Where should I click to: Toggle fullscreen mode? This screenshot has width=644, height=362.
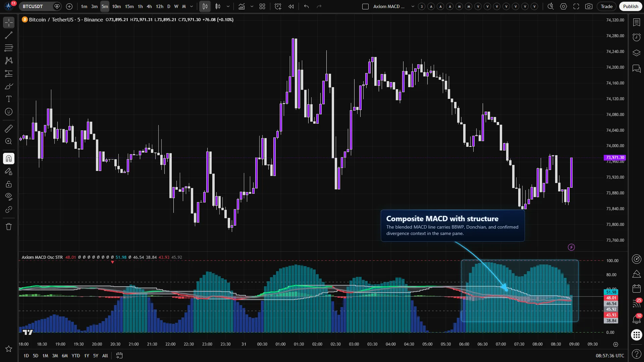coord(576,6)
